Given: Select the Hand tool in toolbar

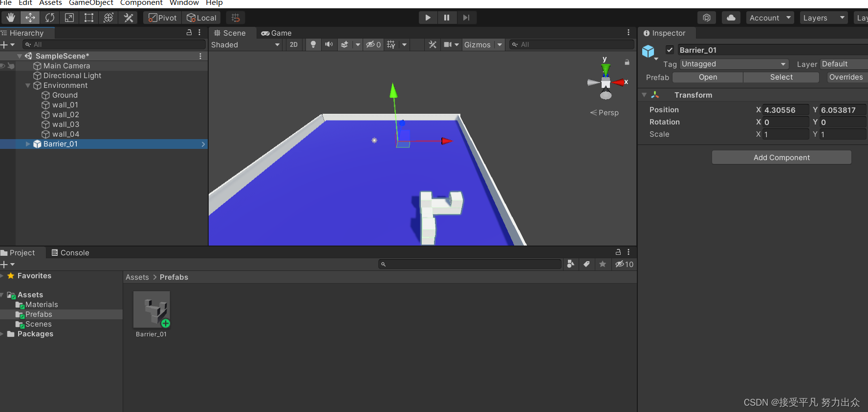Looking at the screenshot, I should tap(11, 18).
